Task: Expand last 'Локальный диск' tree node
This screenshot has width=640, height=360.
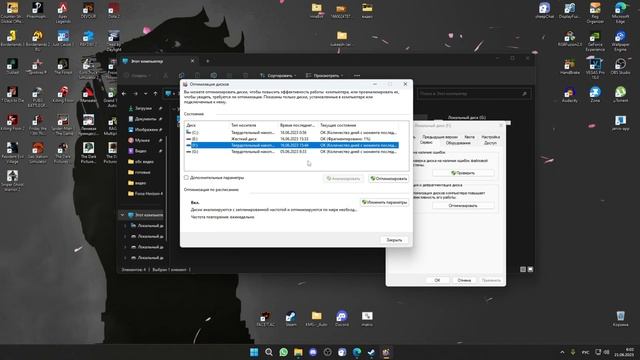Action: click(x=125, y=258)
